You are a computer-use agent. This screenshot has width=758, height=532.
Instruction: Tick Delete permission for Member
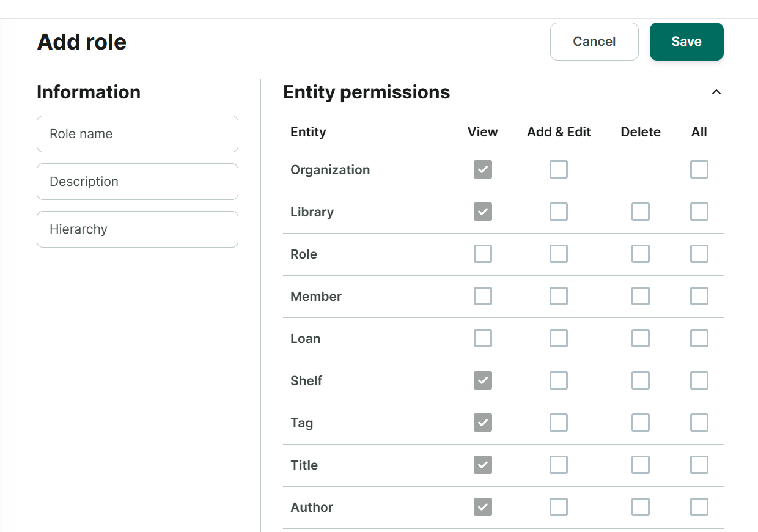[x=641, y=296]
